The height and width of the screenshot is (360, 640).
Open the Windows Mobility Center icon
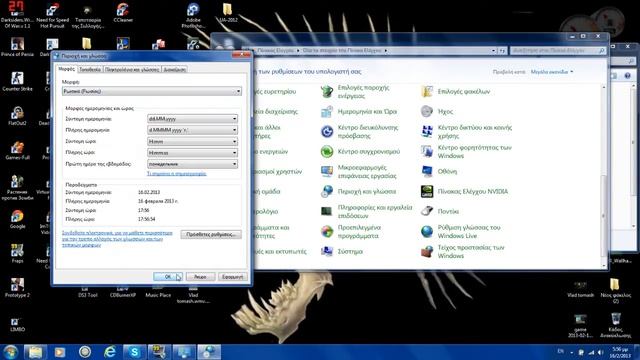coord(427,151)
